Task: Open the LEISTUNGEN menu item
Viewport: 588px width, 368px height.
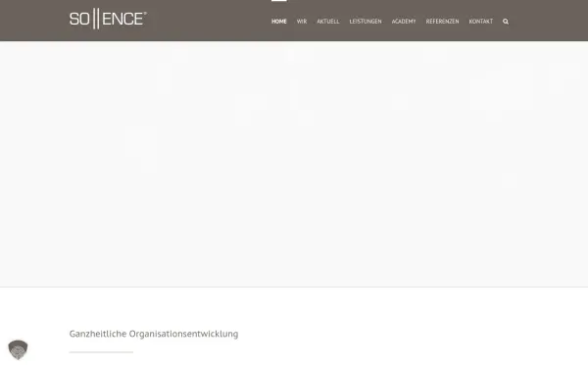Action: (366, 22)
